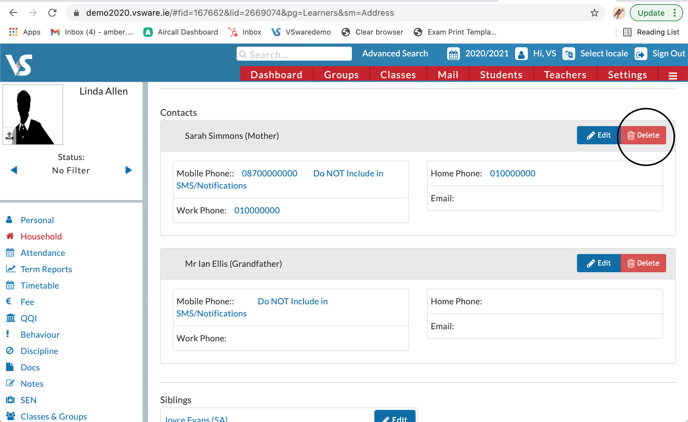Open the Fee section
The image size is (688, 422).
[27, 302]
